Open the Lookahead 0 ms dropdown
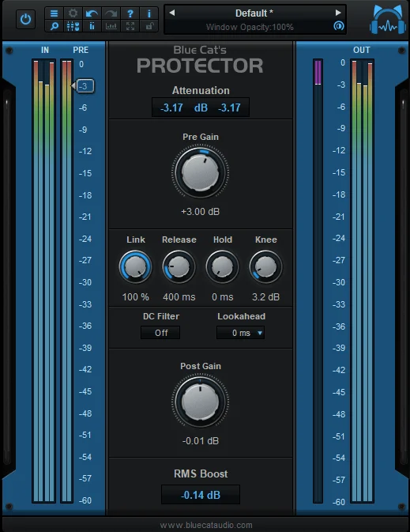 click(240, 333)
